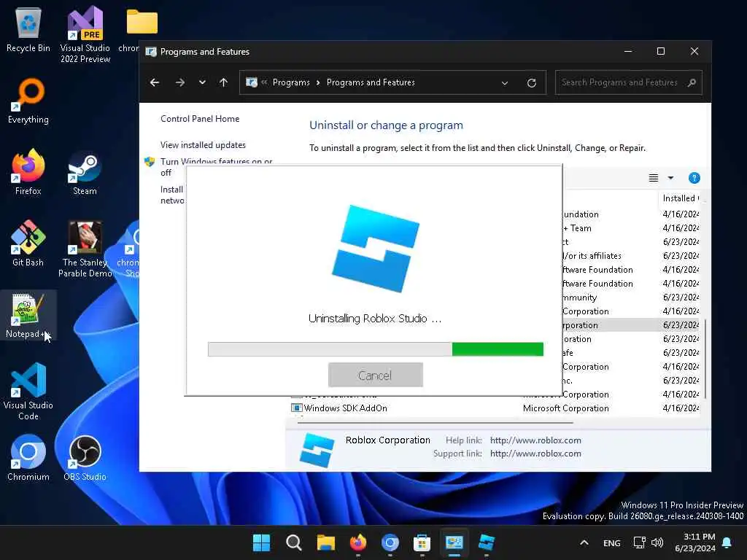This screenshot has height=560, width=747.
Task: Open the more view options arrow
Action: (x=671, y=178)
